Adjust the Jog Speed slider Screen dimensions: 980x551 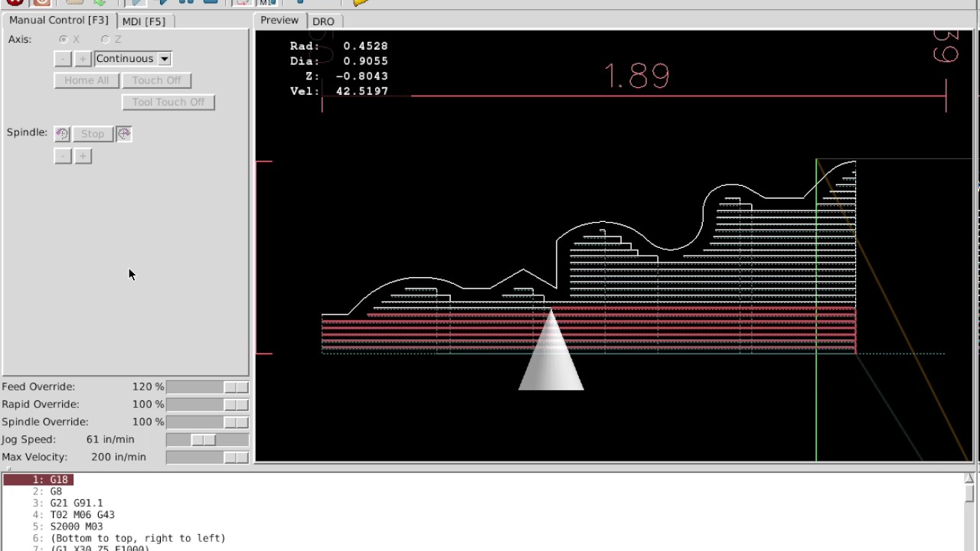(207, 440)
